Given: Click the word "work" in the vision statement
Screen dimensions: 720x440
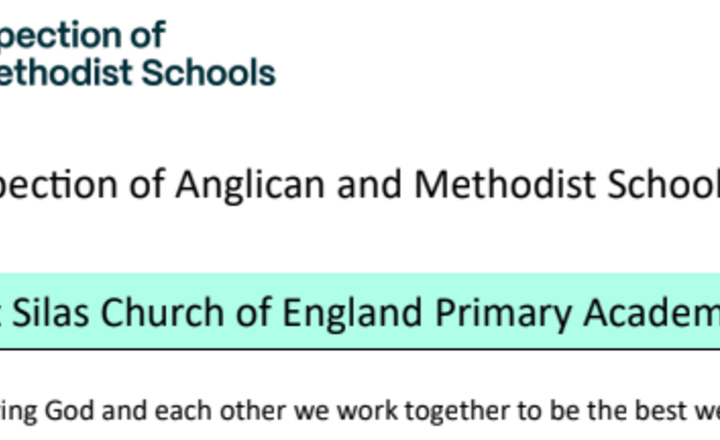Looking at the screenshot, I should pyautogui.click(x=371, y=411).
